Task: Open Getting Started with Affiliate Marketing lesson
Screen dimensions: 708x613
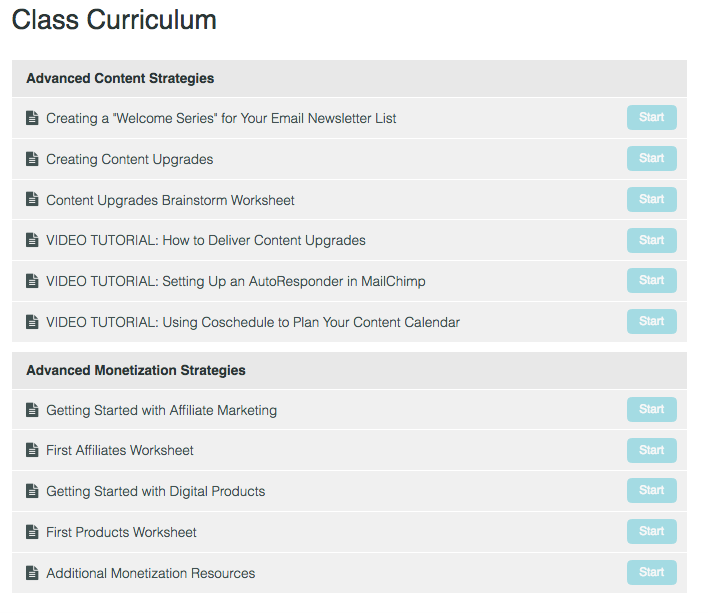Action: point(162,410)
